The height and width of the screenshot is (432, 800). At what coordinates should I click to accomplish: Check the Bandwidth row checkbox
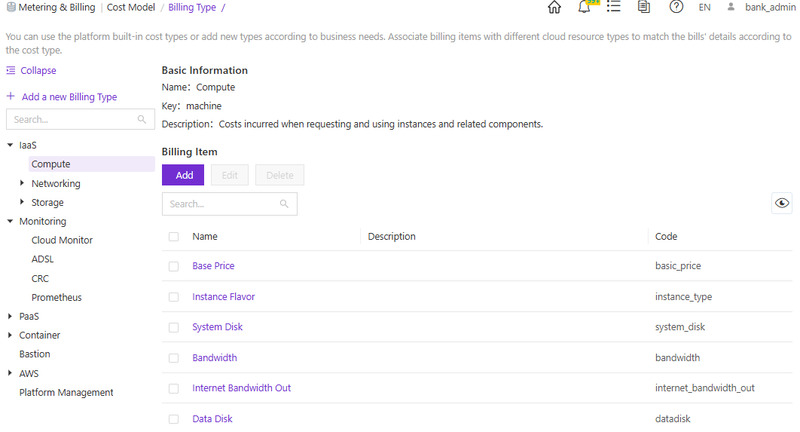173,358
